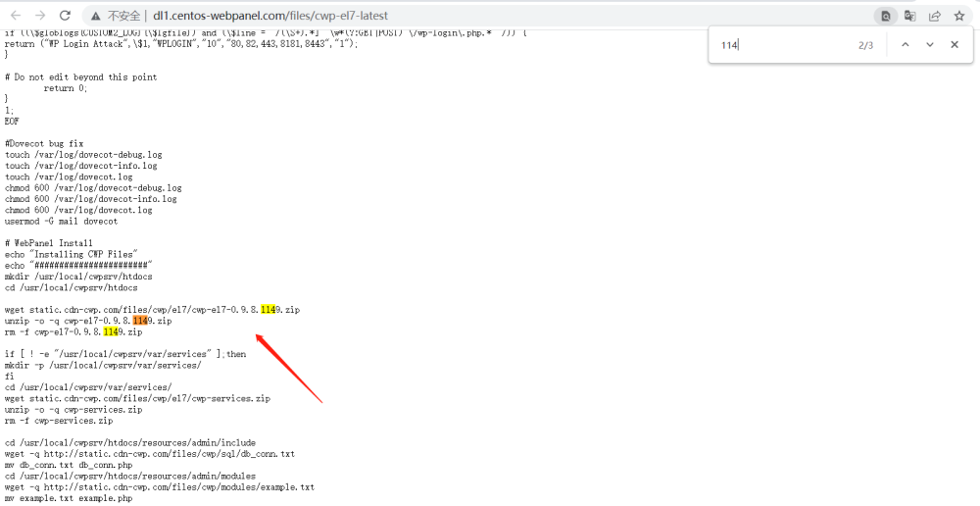Click the echo line of hash symbols

(78, 265)
